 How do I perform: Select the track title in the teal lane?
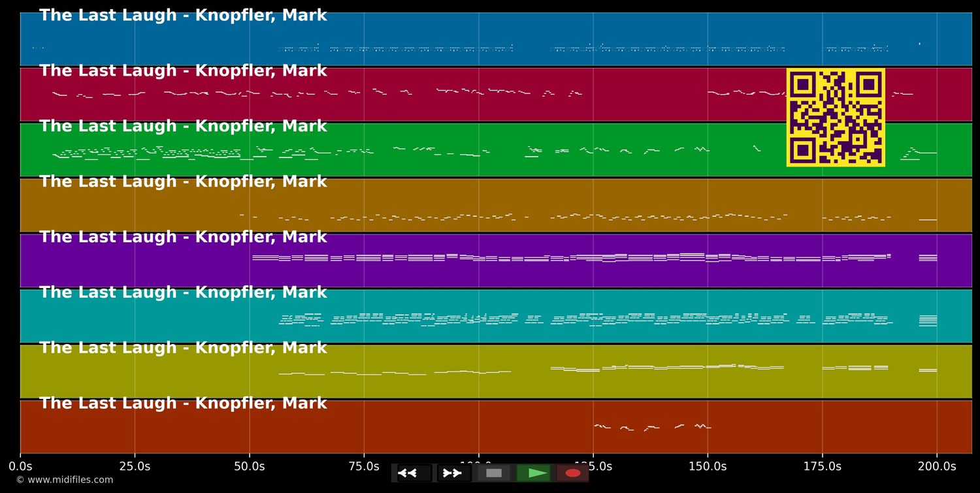click(x=183, y=293)
